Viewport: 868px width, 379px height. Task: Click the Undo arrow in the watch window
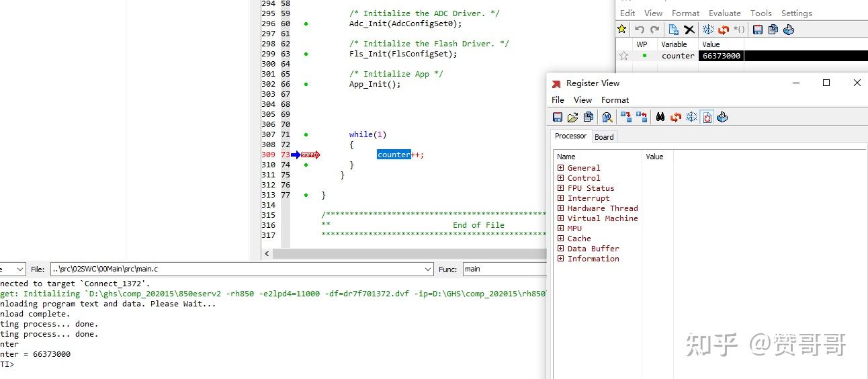(640, 30)
